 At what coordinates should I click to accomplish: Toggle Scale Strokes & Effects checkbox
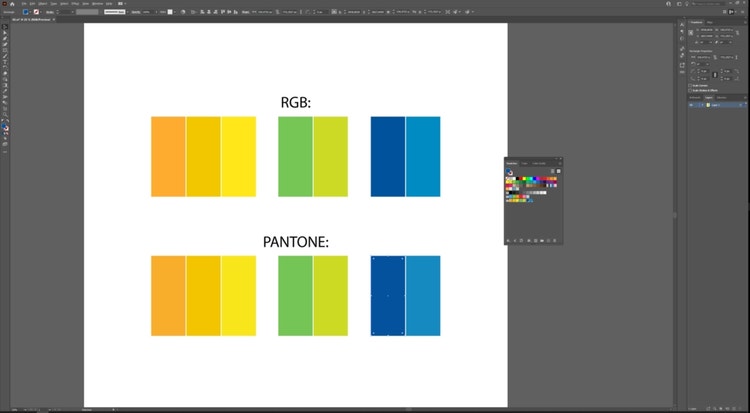pyautogui.click(x=690, y=90)
